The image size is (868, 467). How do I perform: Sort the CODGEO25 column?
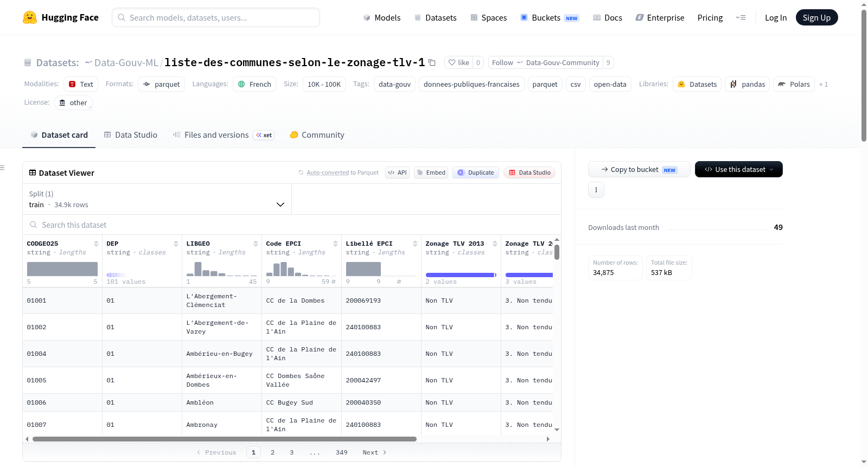(x=96, y=244)
